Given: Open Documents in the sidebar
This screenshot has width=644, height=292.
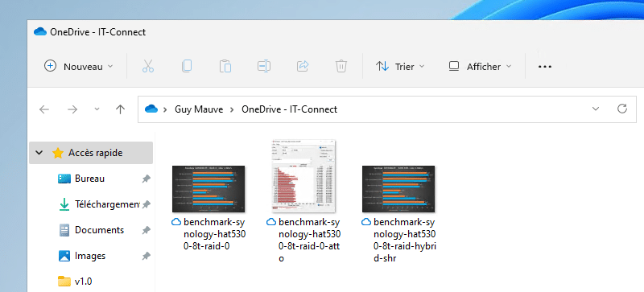Looking at the screenshot, I should point(99,230).
